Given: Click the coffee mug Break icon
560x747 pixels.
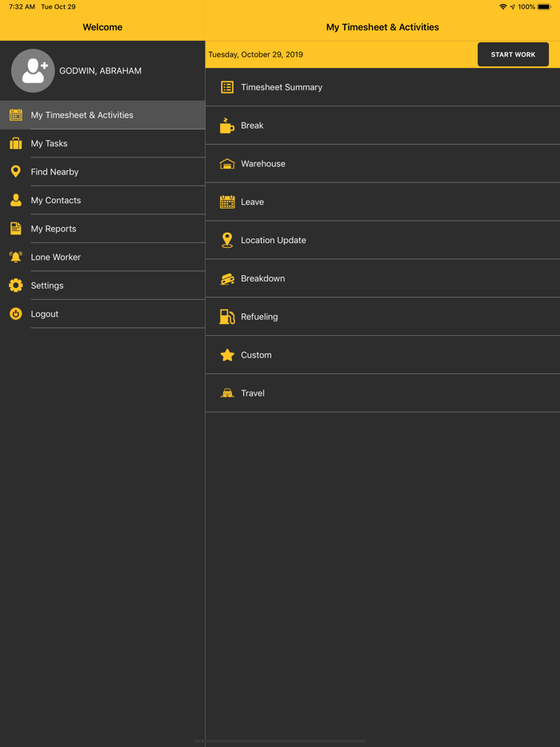Looking at the screenshot, I should coord(227,126).
